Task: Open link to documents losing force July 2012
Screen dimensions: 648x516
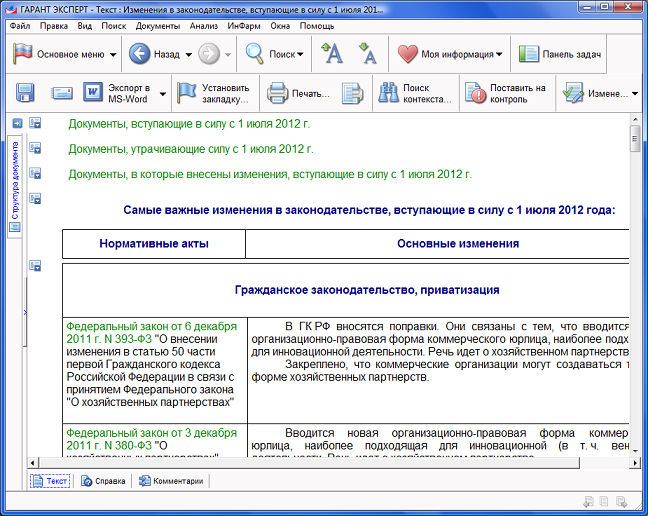Action: click(x=191, y=149)
